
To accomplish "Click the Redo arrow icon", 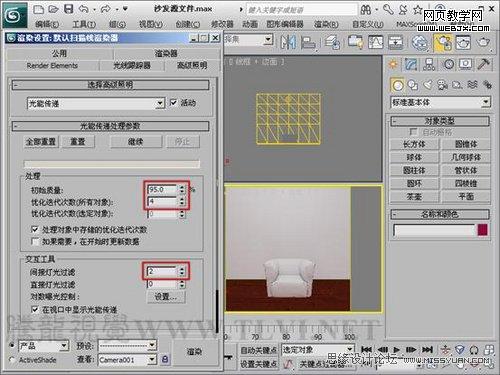I will click(x=105, y=9).
